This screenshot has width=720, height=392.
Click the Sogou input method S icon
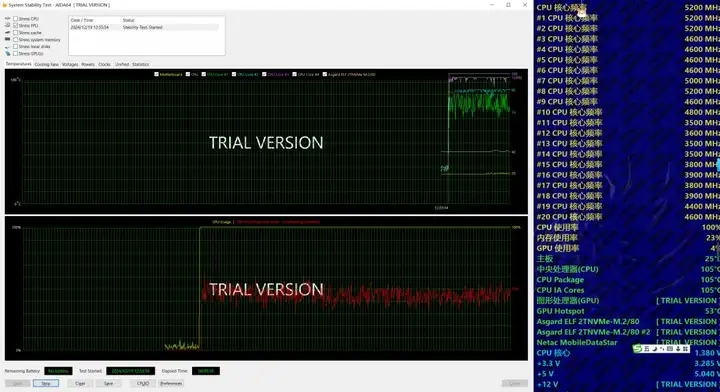coord(637,349)
